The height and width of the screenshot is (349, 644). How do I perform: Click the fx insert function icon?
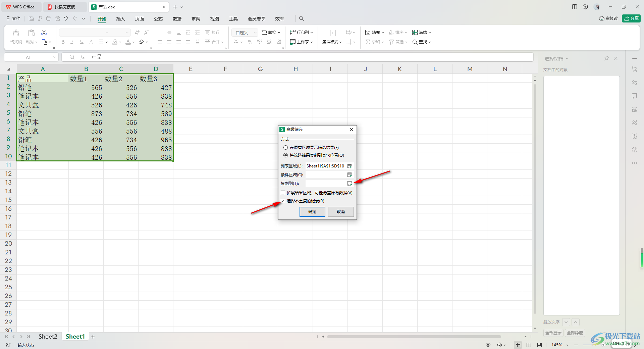click(x=82, y=57)
